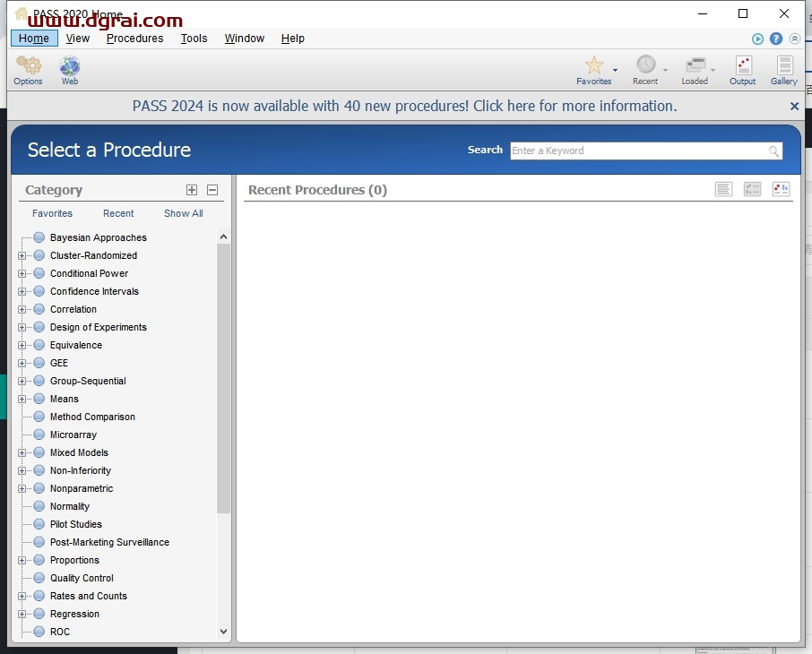Image resolution: width=812 pixels, height=654 pixels.
Task: Expand the Non-Inferiority tree node
Action: pos(22,470)
